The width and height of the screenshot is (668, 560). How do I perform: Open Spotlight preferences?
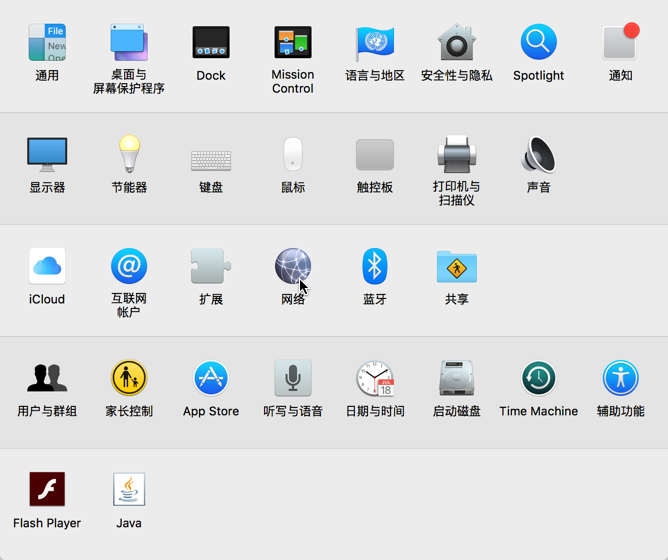[538, 42]
